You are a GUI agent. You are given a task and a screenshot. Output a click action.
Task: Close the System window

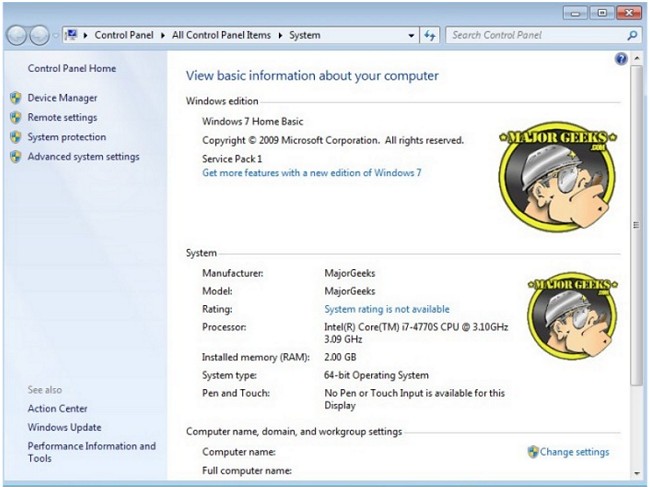(629, 13)
